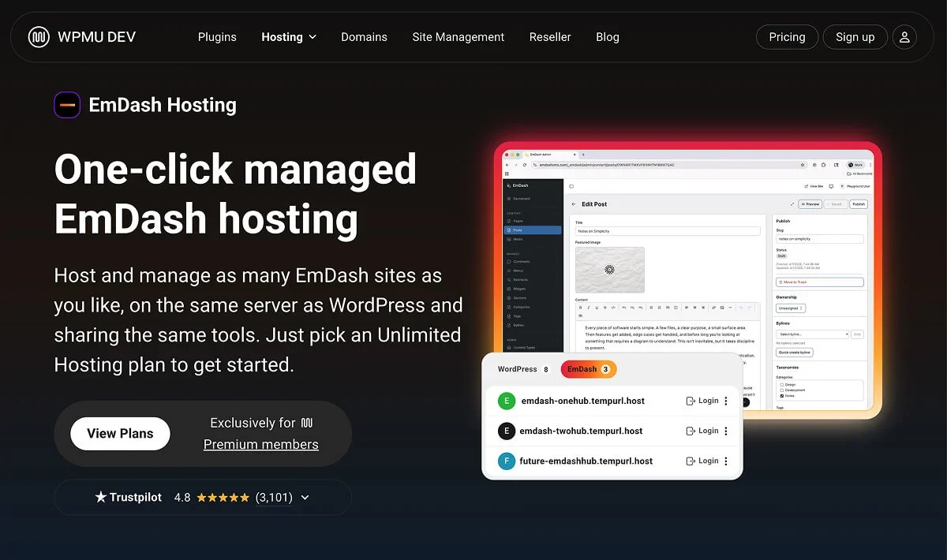Image resolution: width=947 pixels, height=560 pixels.
Task: Click the WPMU DEV wordmark
Action: pyautogui.click(x=96, y=37)
